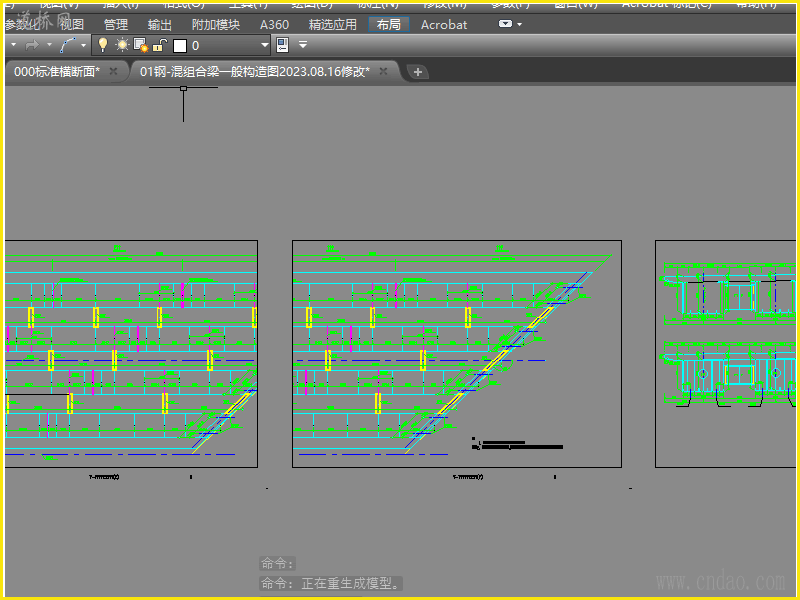This screenshot has width=800, height=600.
Task: Click the left layout sheet girder plan
Action: point(131,354)
